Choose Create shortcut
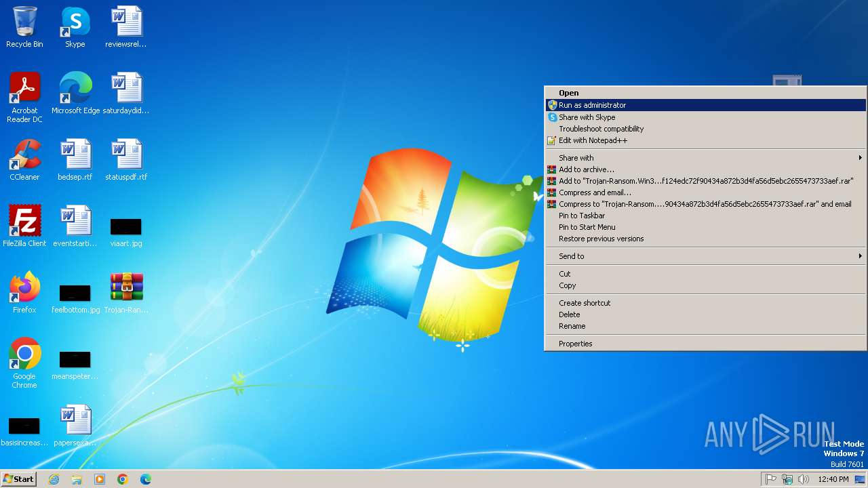The height and width of the screenshot is (488, 868). 705,303
